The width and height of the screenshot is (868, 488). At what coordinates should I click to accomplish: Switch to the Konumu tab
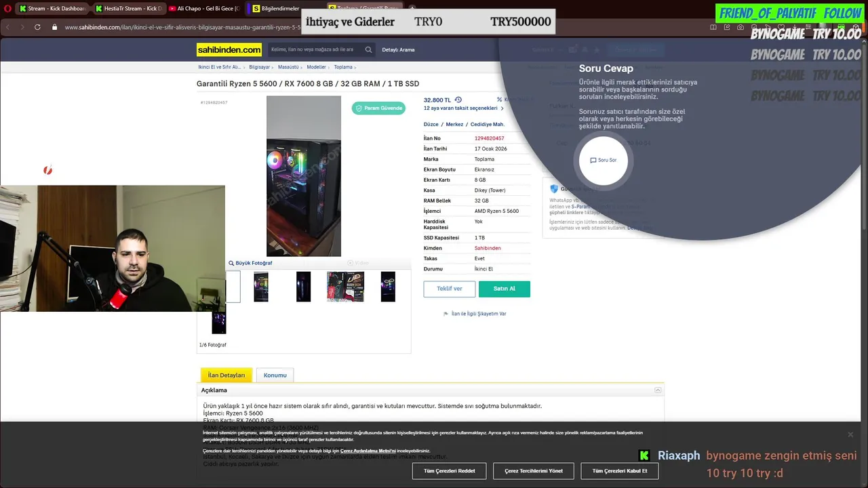click(x=275, y=375)
